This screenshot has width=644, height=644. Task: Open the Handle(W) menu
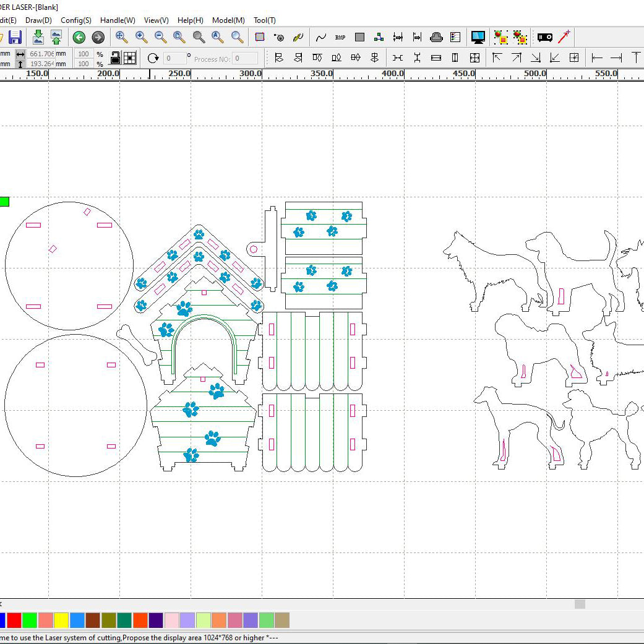tap(118, 20)
